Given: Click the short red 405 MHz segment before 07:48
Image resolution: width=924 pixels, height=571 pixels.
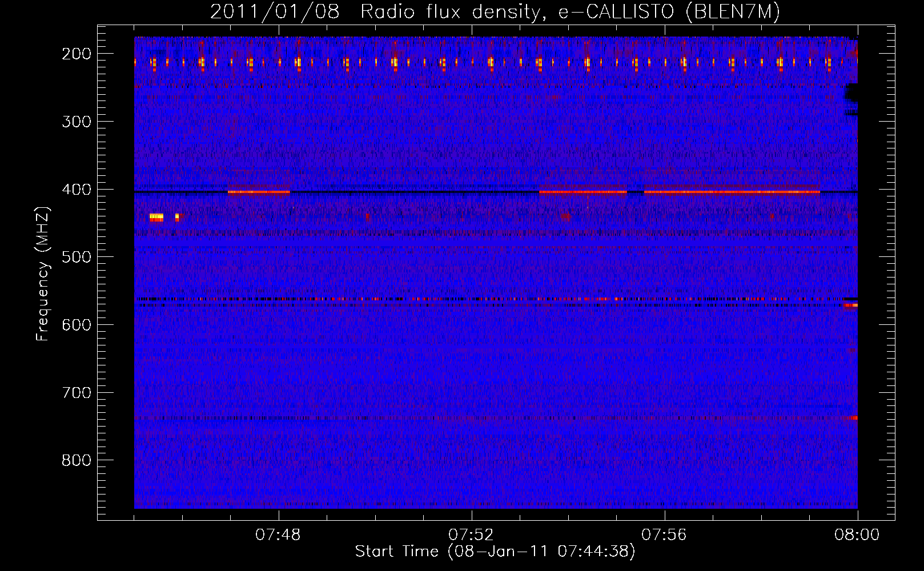Looking at the screenshot, I should pos(259,192).
